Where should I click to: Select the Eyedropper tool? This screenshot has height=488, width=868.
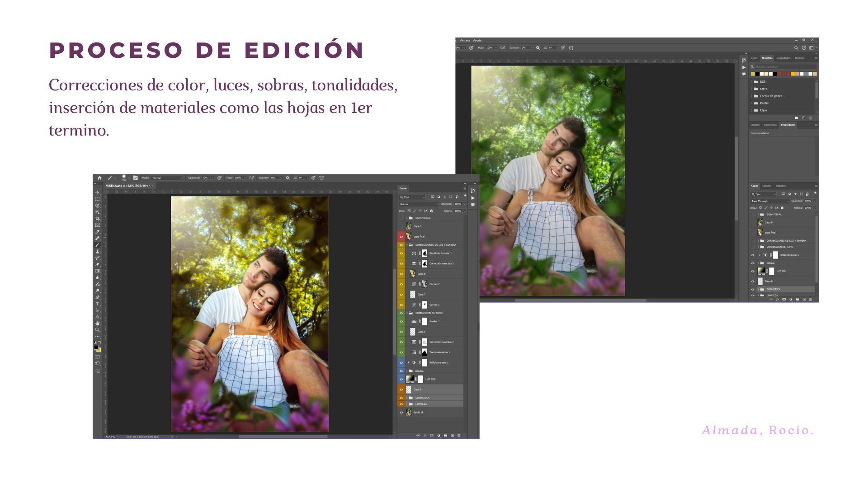click(x=97, y=232)
